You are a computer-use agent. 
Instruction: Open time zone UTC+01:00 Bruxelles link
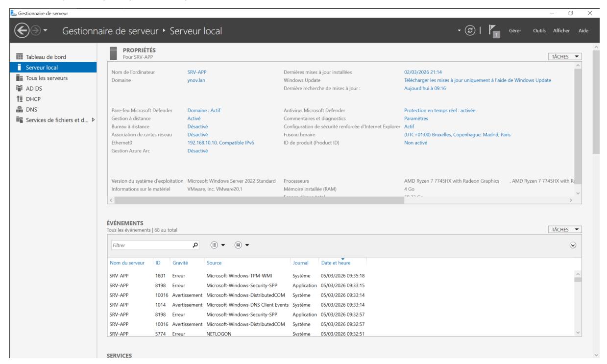(457, 134)
